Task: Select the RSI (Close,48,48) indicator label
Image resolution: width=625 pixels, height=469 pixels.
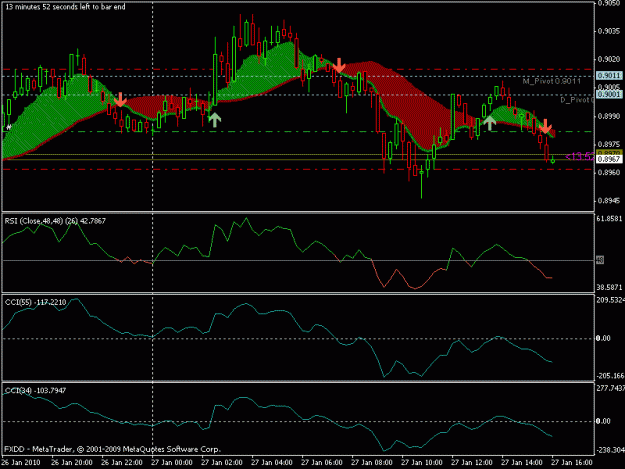Action: (55, 221)
